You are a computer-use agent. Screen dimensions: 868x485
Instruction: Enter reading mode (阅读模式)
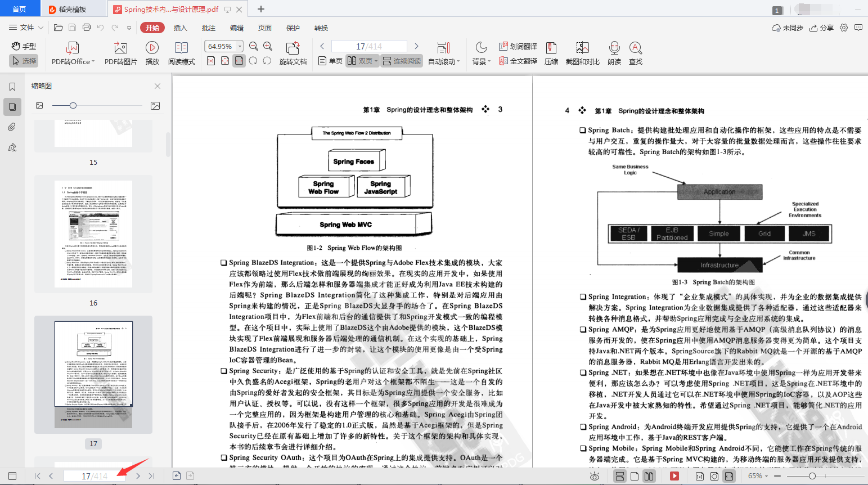click(x=181, y=54)
